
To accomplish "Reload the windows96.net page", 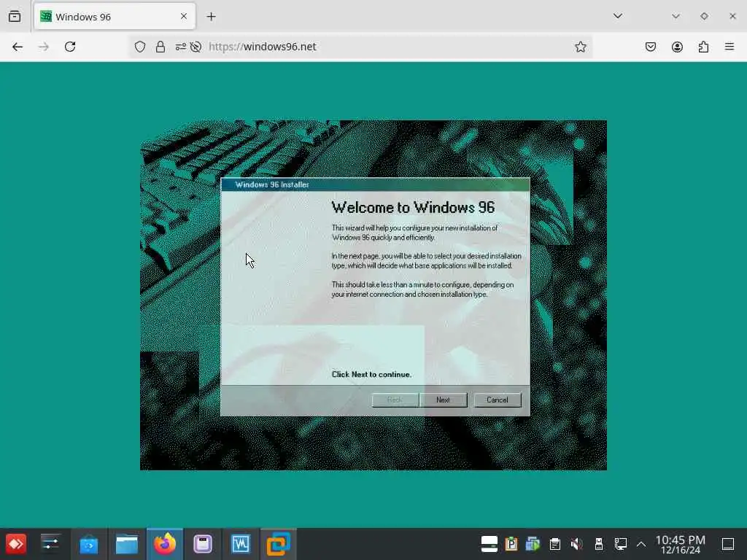I will click(x=70, y=47).
